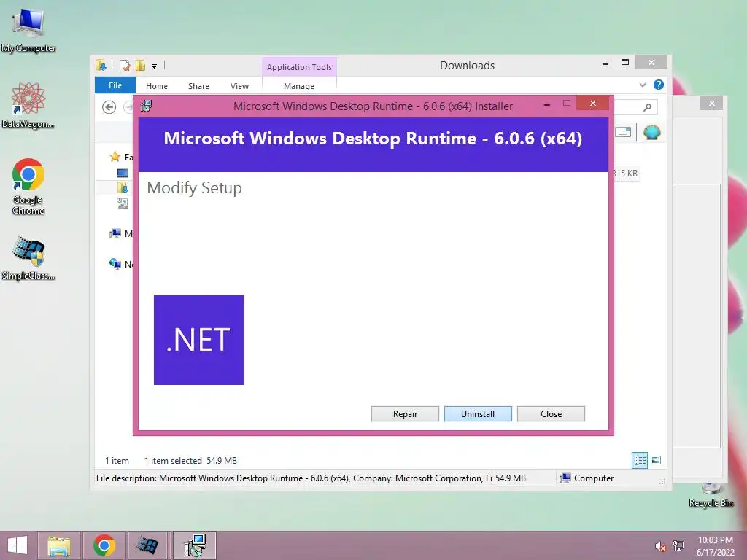Switch to large thumbnails view in status bar

click(656, 461)
